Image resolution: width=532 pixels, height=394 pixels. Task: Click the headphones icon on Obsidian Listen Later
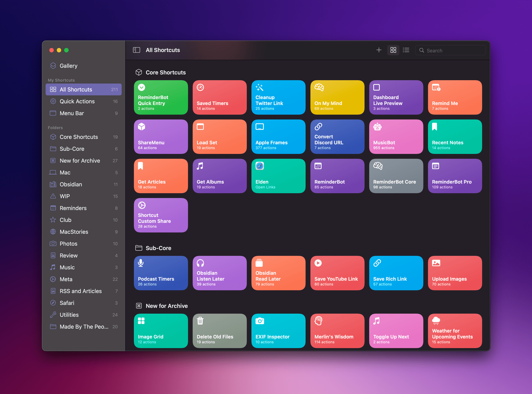[200, 263]
